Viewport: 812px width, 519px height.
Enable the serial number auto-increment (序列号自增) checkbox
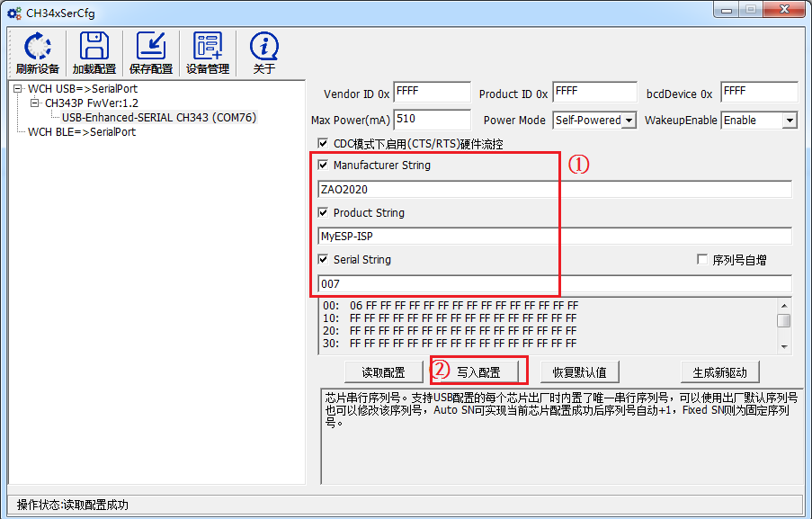(x=703, y=260)
